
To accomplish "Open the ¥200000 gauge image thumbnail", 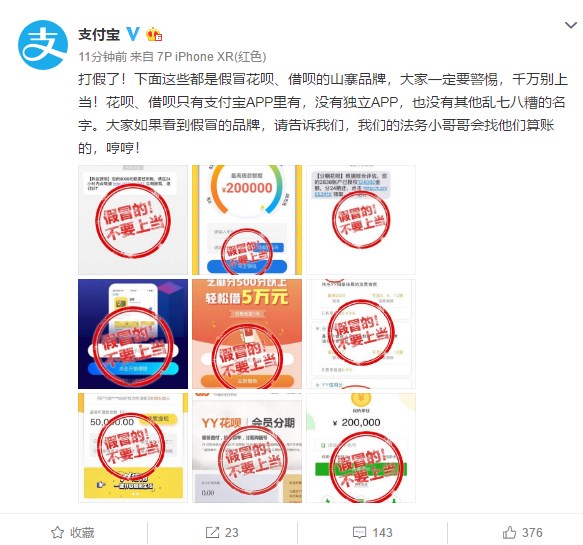I will tap(247, 220).
